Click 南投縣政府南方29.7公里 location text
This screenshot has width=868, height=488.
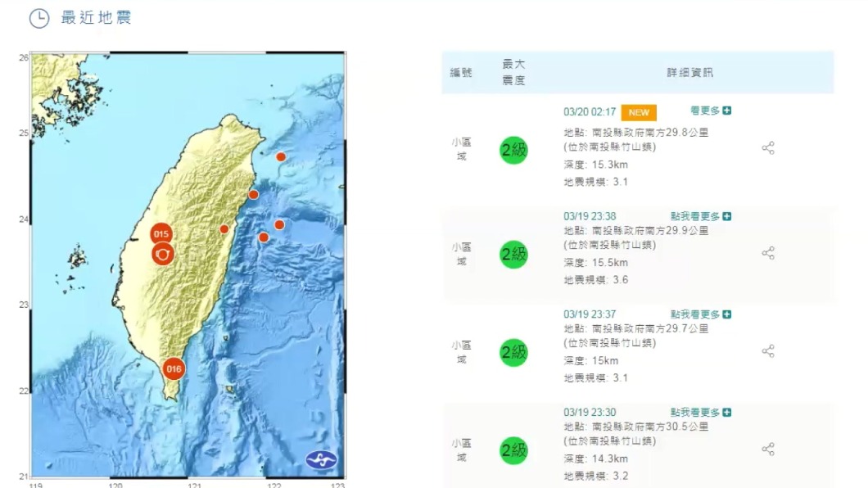[650, 328]
